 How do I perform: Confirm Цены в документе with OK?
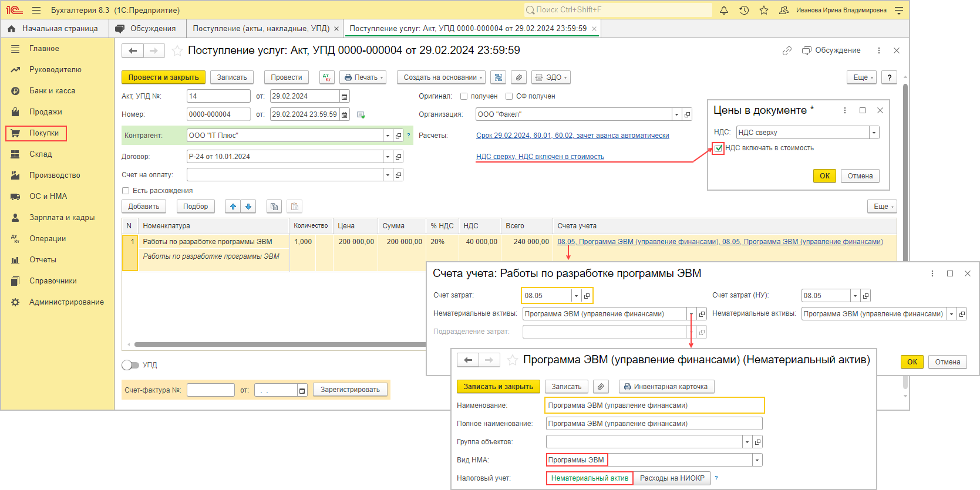click(x=824, y=176)
